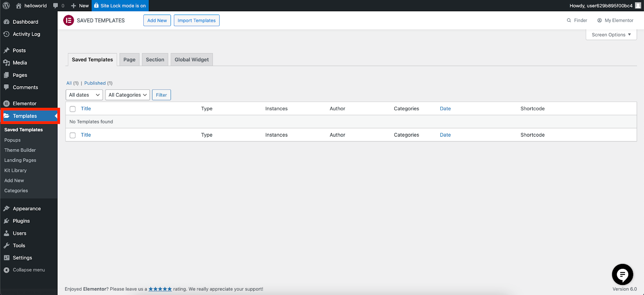Click the Shortcode column header
The height and width of the screenshot is (295, 644).
tap(533, 108)
